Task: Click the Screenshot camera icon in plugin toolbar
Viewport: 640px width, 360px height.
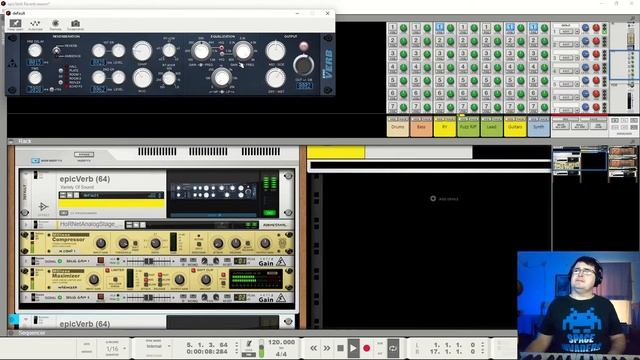Action: (x=75, y=24)
